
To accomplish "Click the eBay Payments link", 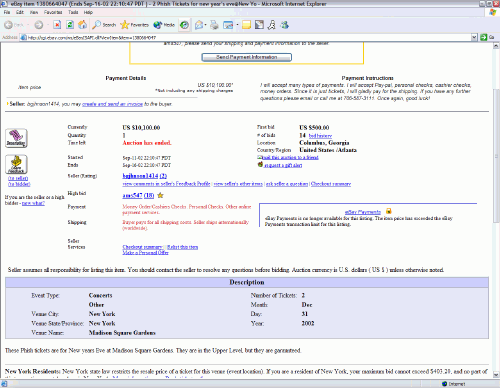I will pos(363,212).
